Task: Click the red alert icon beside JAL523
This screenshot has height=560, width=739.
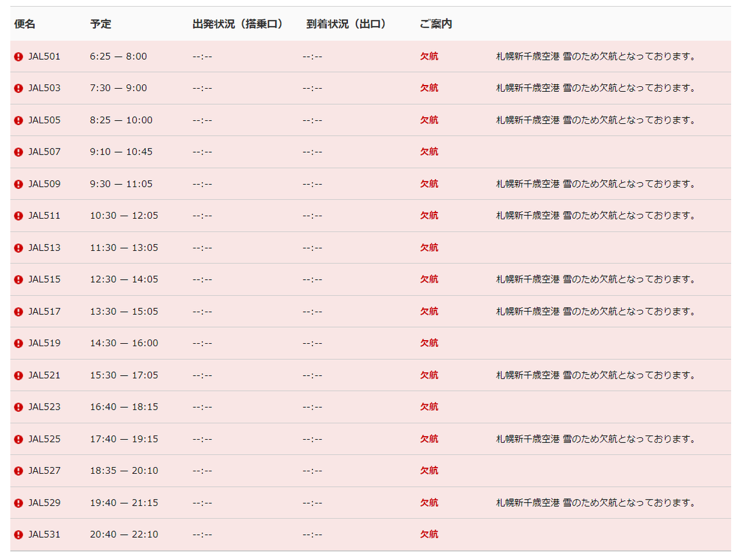Action: tap(18, 407)
